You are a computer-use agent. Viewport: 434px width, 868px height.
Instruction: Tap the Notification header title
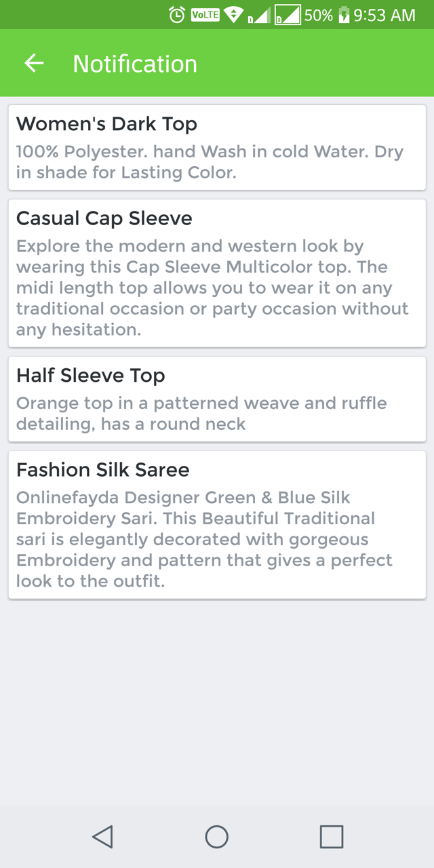pos(135,64)
